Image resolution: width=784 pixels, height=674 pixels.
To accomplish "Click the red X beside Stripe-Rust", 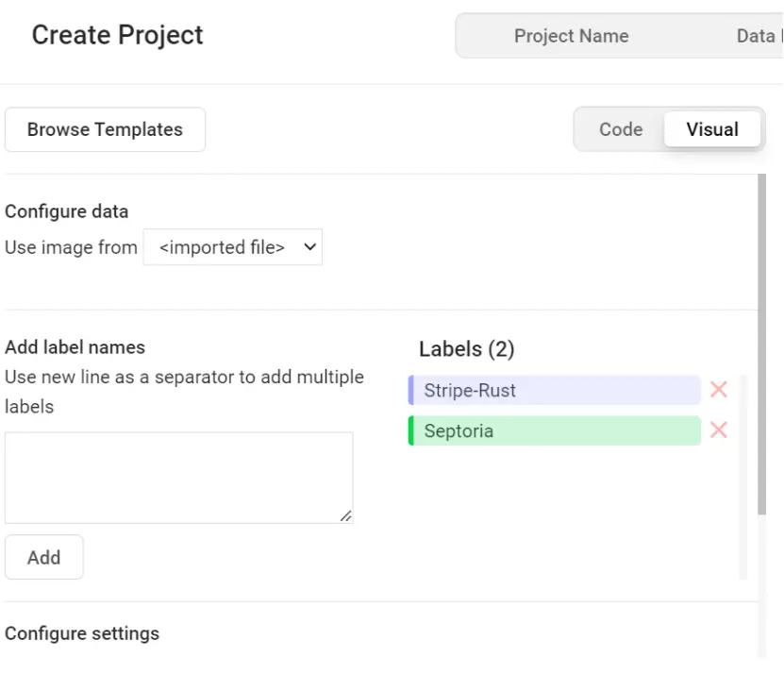I will (719, 390).
